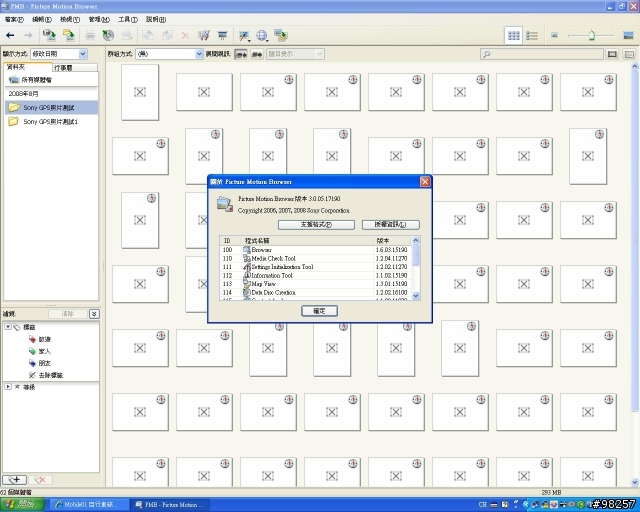Switch to thumbnail grid view
Screen dimensions: 640x512
point(513,36)
